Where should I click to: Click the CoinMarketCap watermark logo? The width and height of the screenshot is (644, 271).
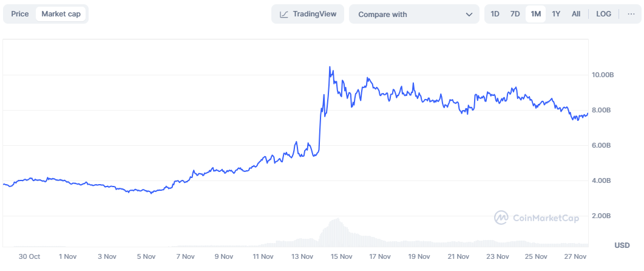pyautogui.click(x=501, y=218)
